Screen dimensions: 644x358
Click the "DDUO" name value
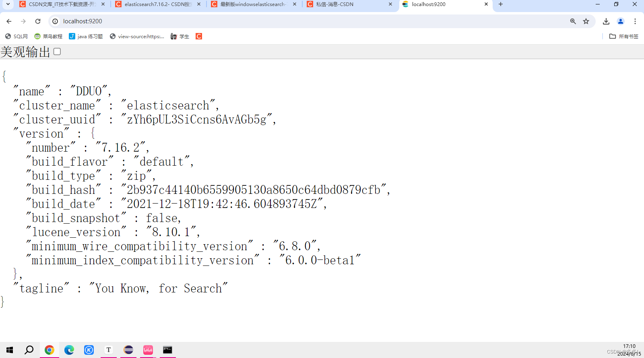(x=89, y=91)
